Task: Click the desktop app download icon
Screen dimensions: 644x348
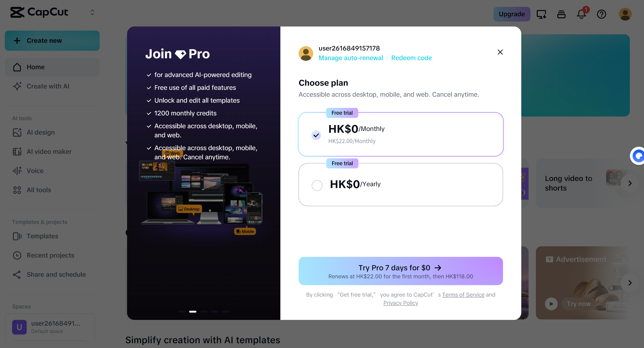Action: [x=541, y=14]
